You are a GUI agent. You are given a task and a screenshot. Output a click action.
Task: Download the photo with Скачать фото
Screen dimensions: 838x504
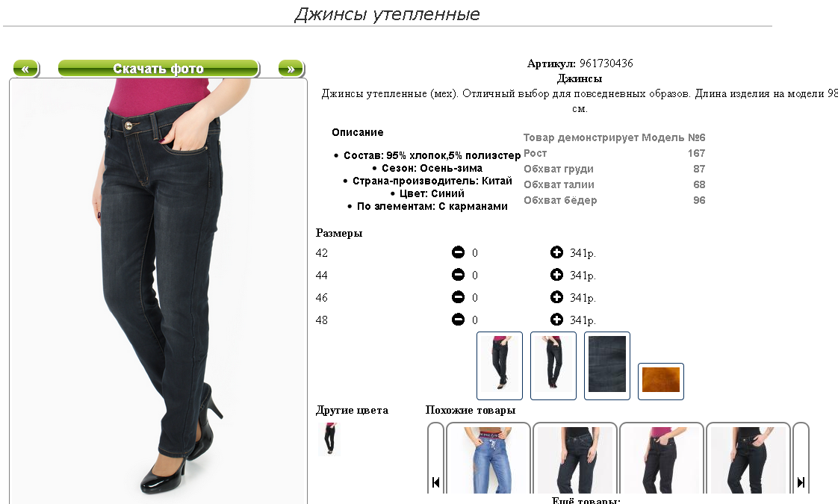[x=158, y=69]
